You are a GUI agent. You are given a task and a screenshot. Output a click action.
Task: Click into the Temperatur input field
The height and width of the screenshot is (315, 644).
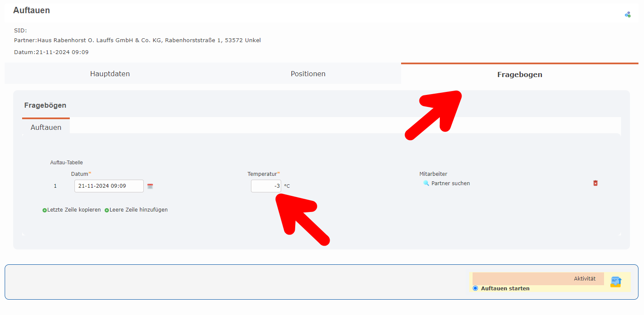click(265, 186)
